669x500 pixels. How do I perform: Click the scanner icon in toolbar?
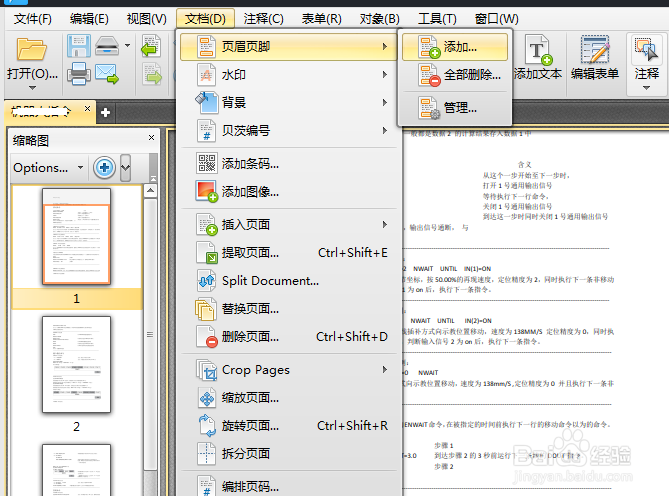click(107, 46)
